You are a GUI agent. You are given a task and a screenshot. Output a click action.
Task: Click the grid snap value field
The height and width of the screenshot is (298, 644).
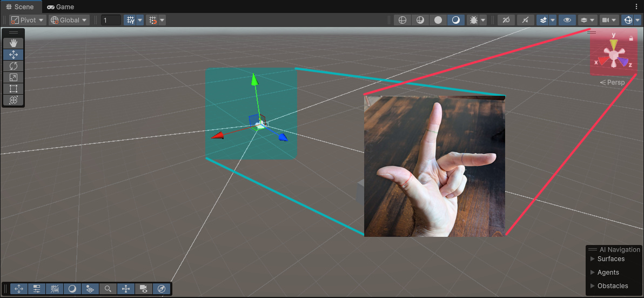coord(111,20)
